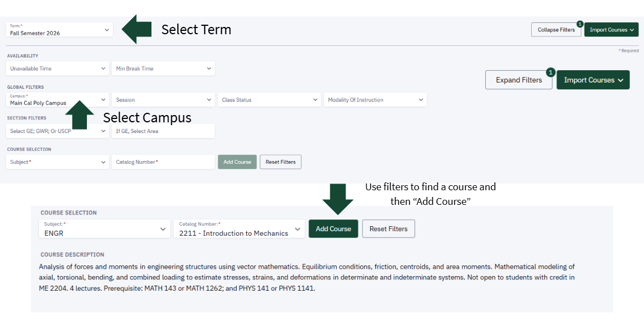Open the empty Subject dropdown in upper panel

(57, 162)
